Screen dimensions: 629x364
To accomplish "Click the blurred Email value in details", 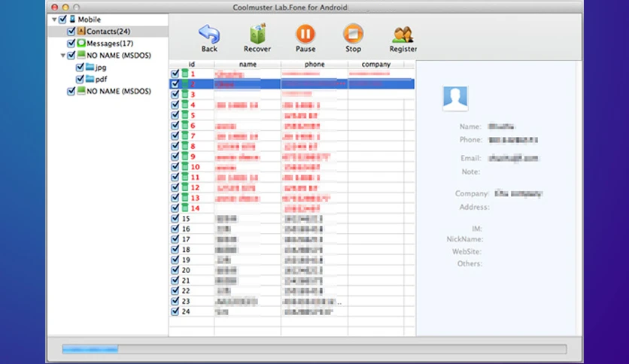I will pos(513,159).
